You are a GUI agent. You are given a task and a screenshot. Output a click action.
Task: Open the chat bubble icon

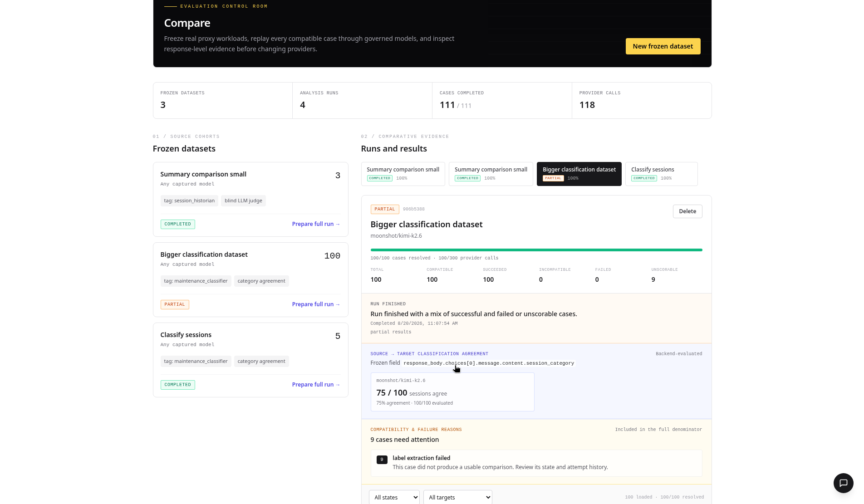click(x=843, y=483)
